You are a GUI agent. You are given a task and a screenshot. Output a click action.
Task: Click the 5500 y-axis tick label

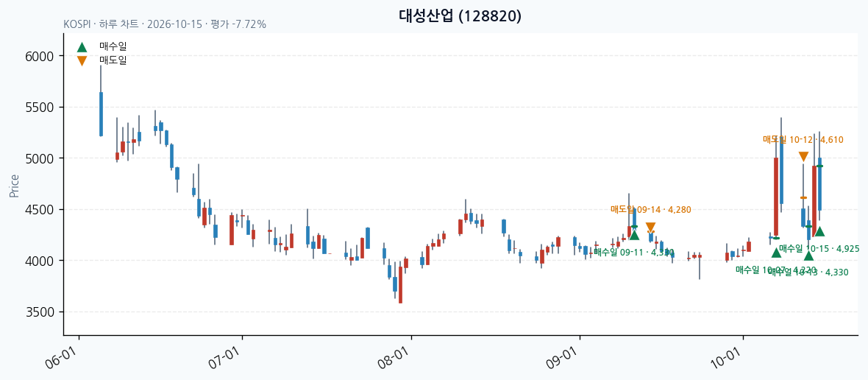[x=39, y=108]
